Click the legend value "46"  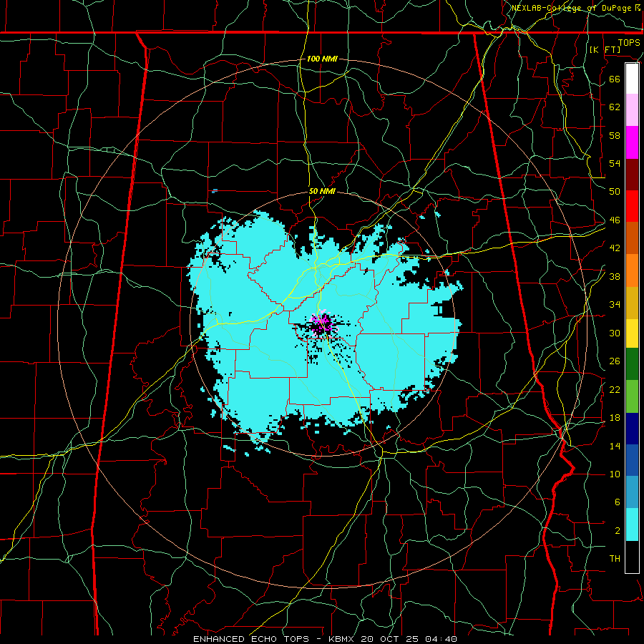pos(615,220)
